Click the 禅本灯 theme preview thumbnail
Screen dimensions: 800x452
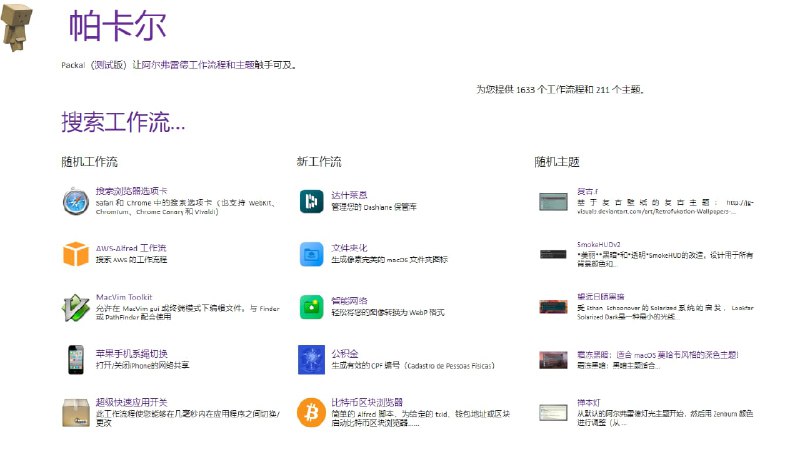pos(553,412)
